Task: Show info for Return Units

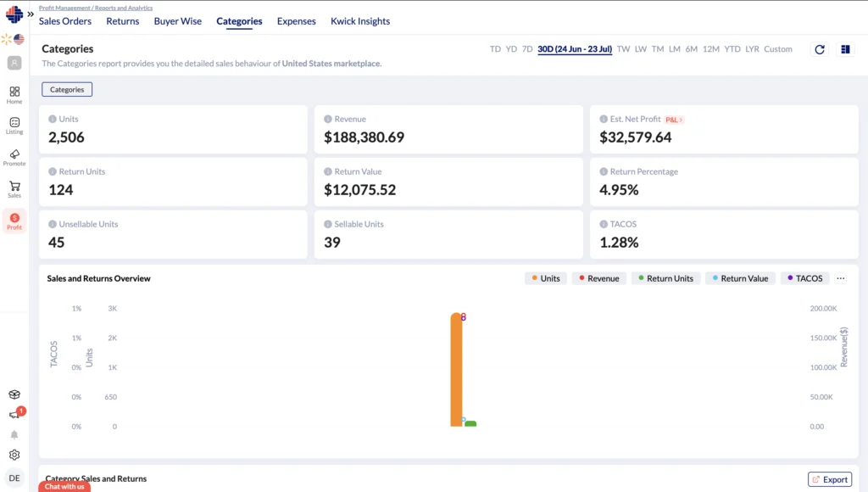Action: tap(53, 171)
